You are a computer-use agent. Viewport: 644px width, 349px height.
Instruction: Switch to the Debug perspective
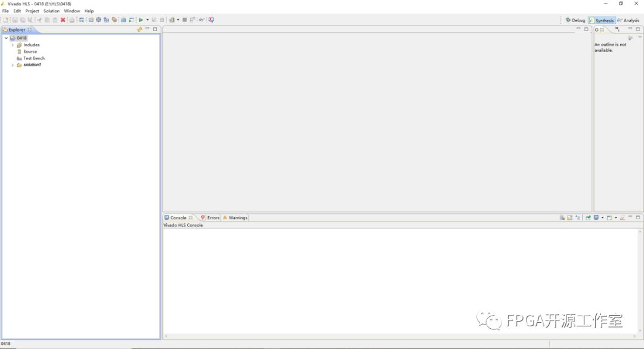click(x=575, y=20)
